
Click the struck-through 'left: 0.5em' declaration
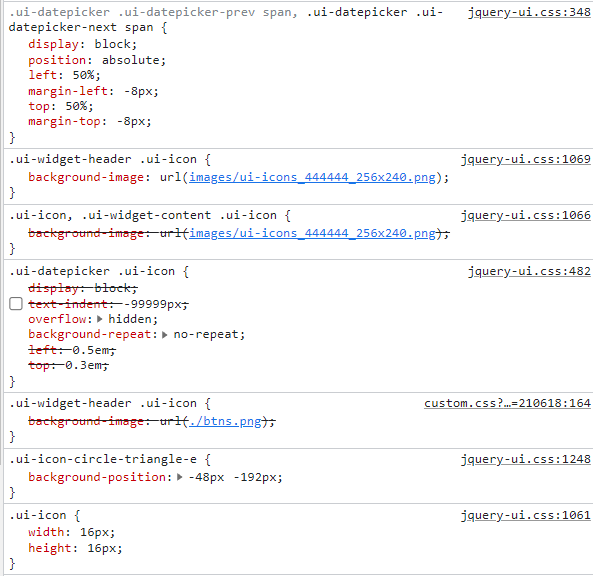(x=72, y=350)
